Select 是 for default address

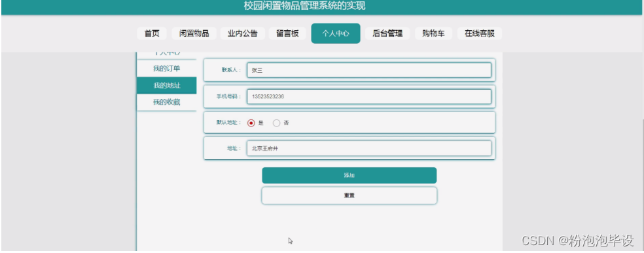[251, 123]
